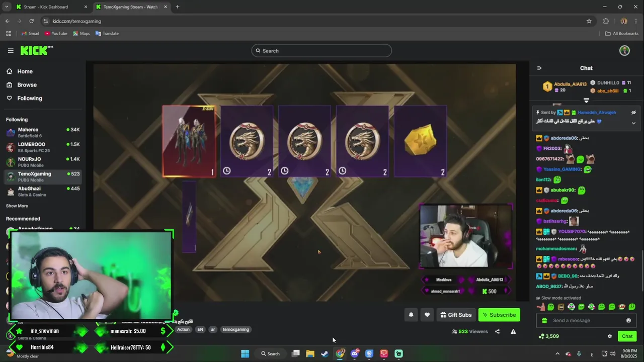644x362 pixels.
Task: Go back in browser history
Action: [x=7, y=21]
